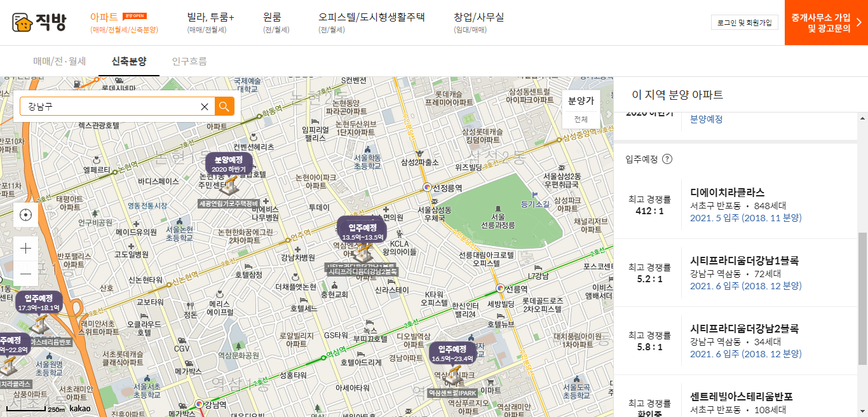The width and height of the screenshot is (868, 417).
Task: Click the 5.2 : 1 competition rate
Action: click(x=649, y=279)
